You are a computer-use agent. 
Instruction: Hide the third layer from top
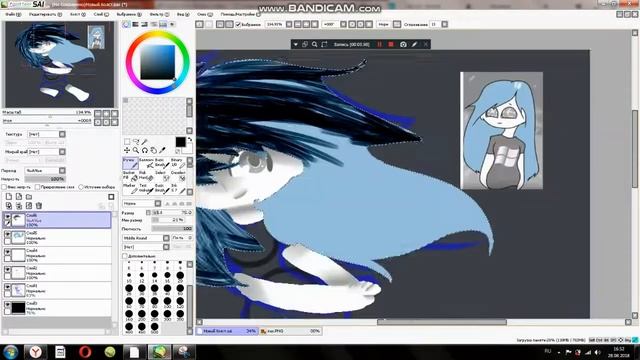click(7, 252)
